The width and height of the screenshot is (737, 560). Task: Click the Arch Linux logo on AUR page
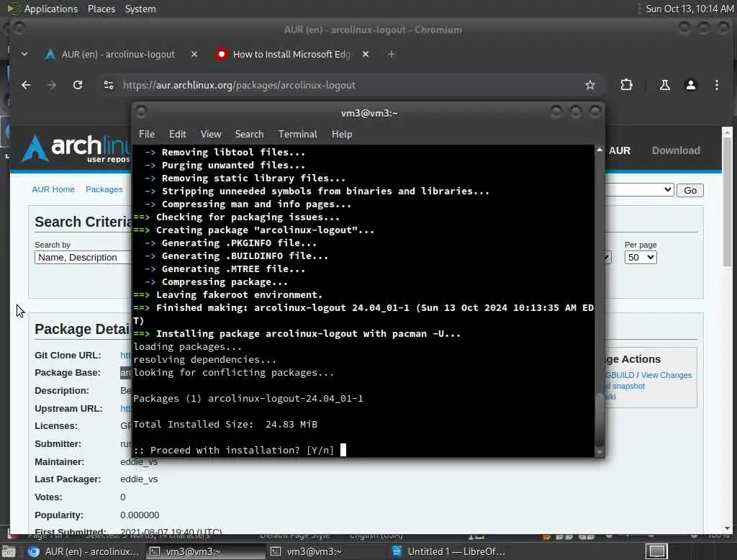pyautogui.click(x=75, y=148)
